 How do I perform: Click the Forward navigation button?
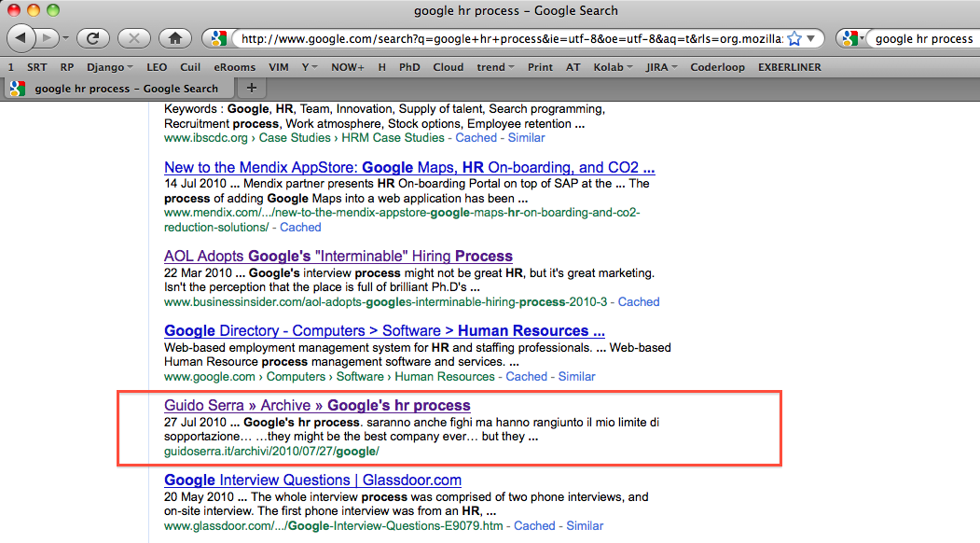coord(48,38)
